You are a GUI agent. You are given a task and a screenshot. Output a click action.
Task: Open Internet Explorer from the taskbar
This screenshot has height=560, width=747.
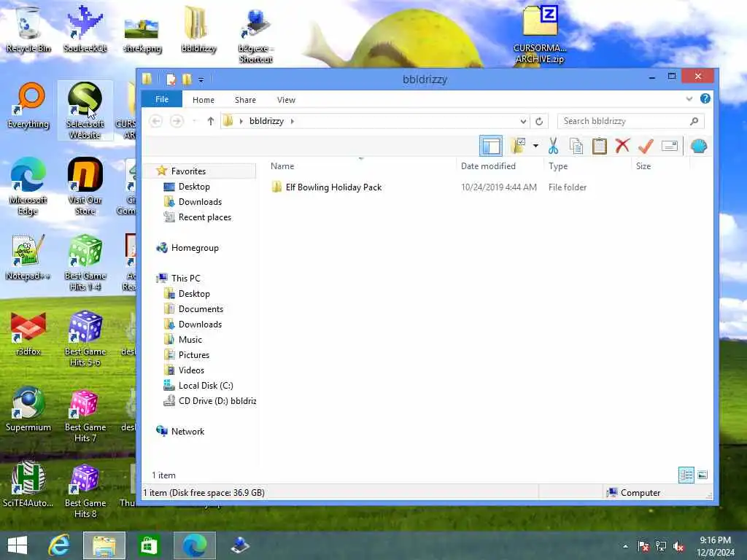[x=59, y=545]
